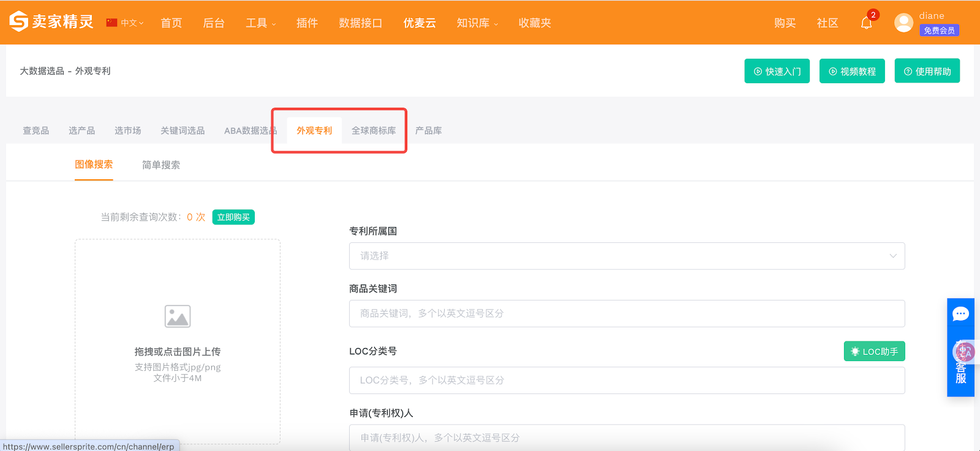Open the 快速入门 guide button
Screen dimensions: 980x451
click(777, 72)
